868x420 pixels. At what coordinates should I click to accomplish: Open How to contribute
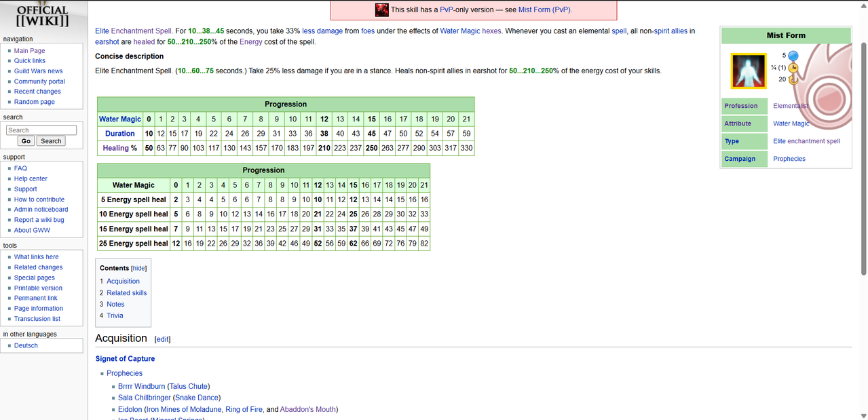(39, 199)
